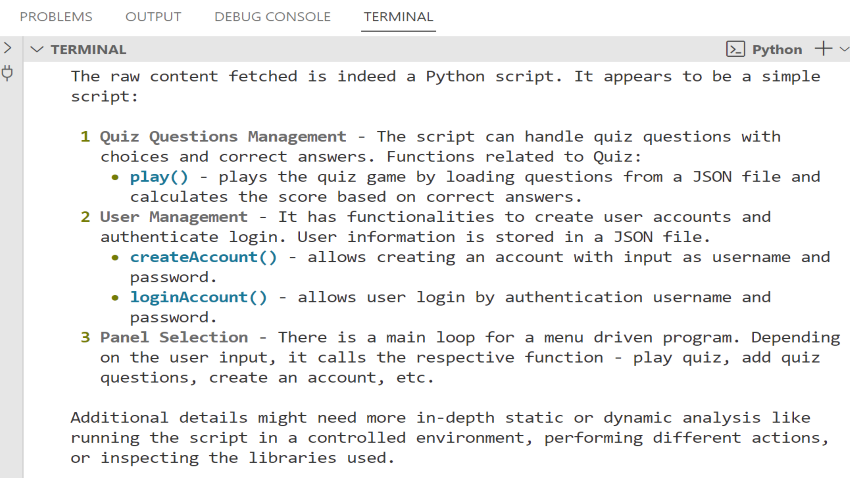Click the right-pointing chevron in the left gutter
850x478 pixels.
(8, 48)
